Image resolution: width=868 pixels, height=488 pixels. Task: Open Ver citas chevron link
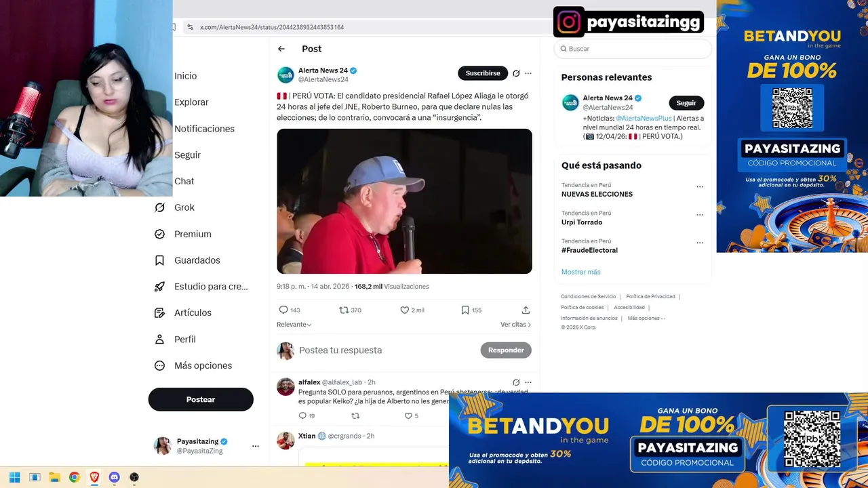click(515, 325)
